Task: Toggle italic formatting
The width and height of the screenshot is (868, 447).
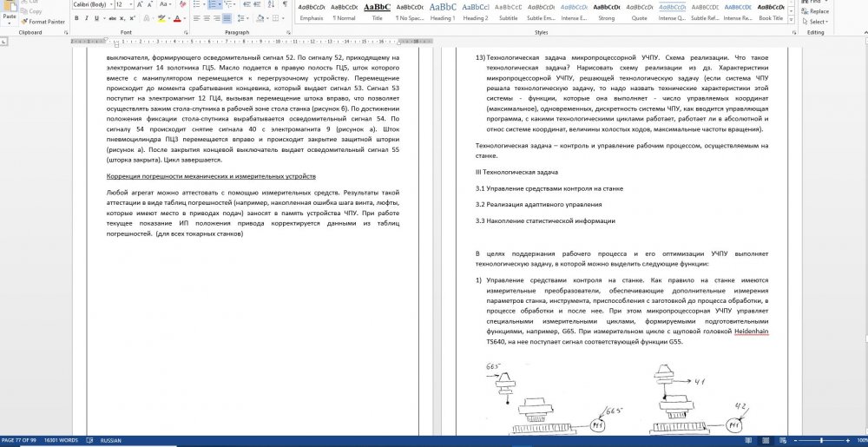Action: point(86,18)
